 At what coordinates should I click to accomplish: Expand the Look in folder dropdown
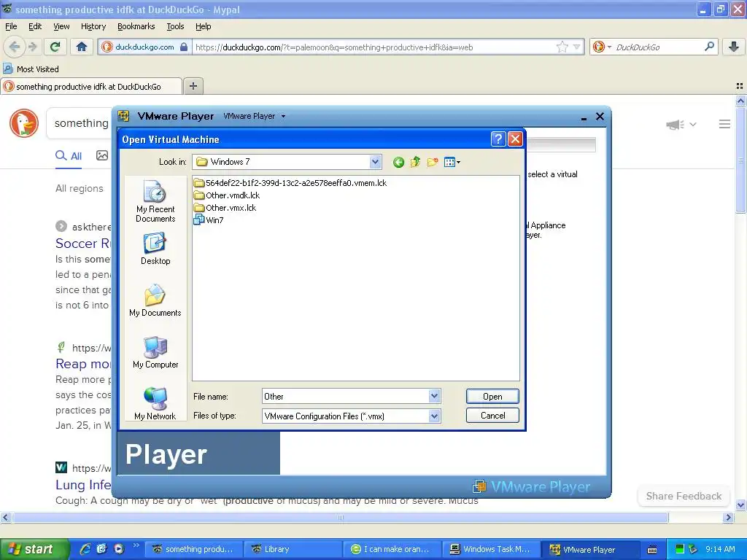pyautogui.click(x=376, y=162)
